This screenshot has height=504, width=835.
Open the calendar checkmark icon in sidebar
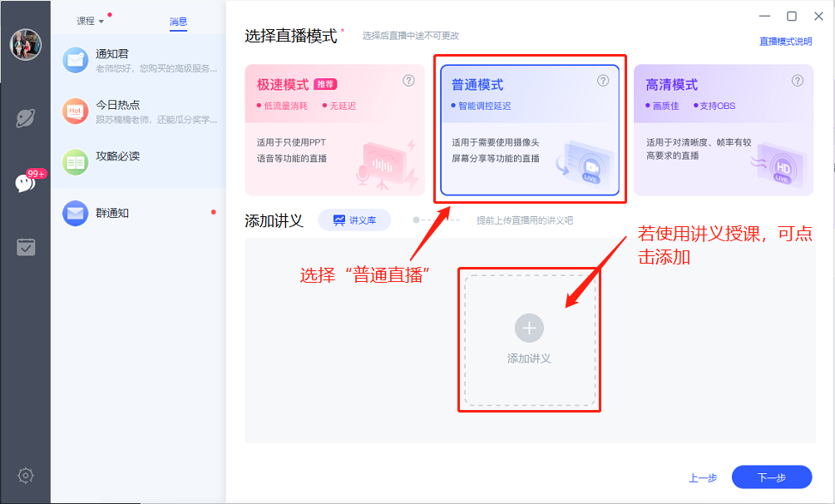[x=26, y=247]
